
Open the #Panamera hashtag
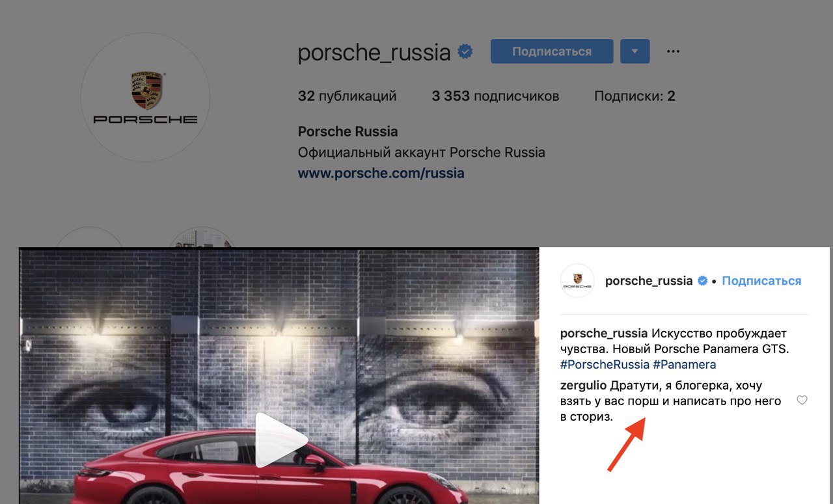(685, 365)
